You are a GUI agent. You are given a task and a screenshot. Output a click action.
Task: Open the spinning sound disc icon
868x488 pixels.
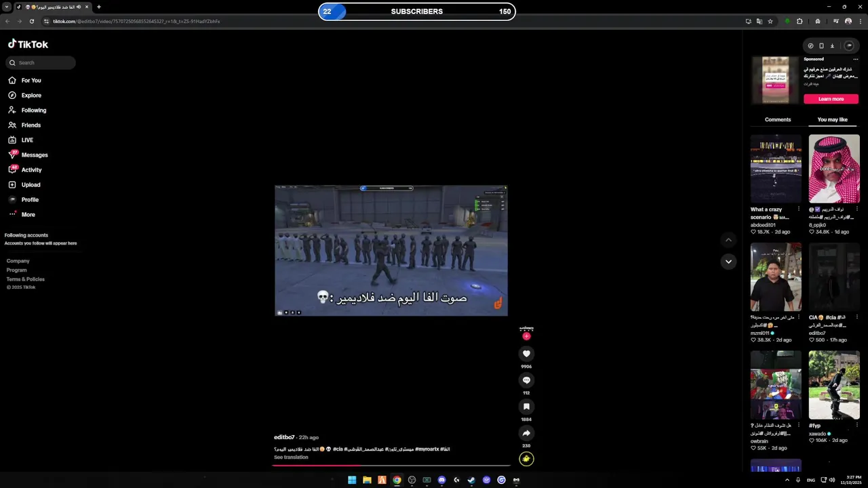[526, 459]
